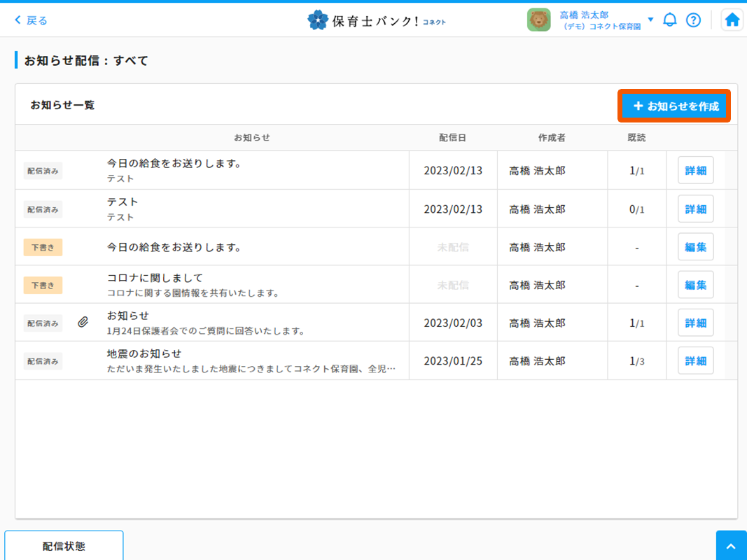747x560 pixels.
Task: Open 詳細 for the テスト notice
Action: pyautogui.click(x=695, y=209)
